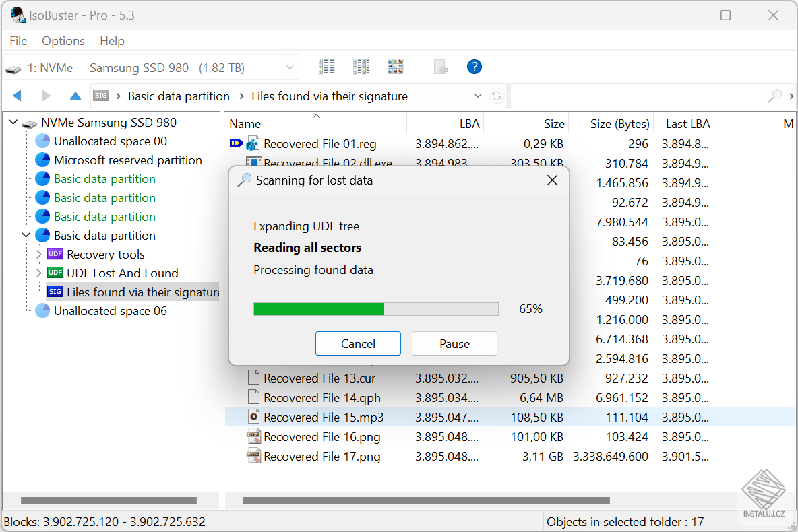Click the tree pane horizontal scrollbar

[x=109, y=500]
